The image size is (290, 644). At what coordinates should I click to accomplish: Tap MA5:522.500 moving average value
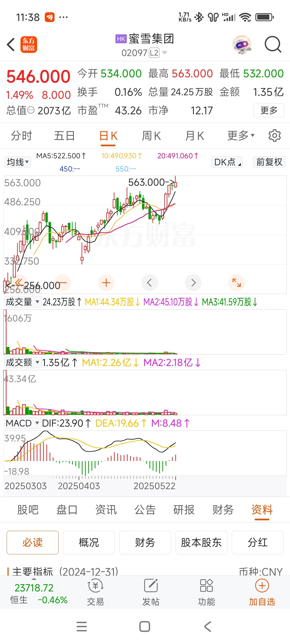61,156
